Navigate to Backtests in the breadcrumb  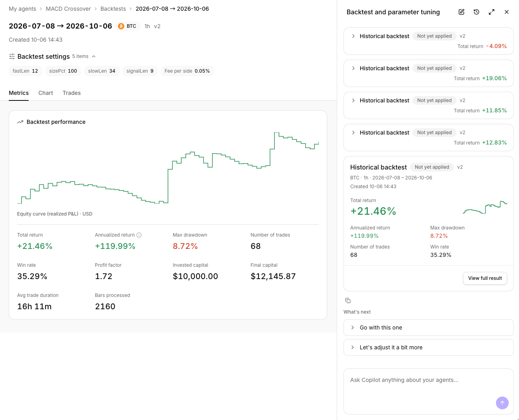(113, 9)
